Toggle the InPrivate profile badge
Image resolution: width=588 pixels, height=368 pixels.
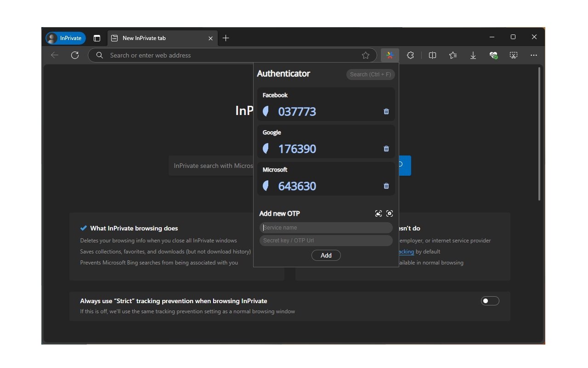coord(65,38)
